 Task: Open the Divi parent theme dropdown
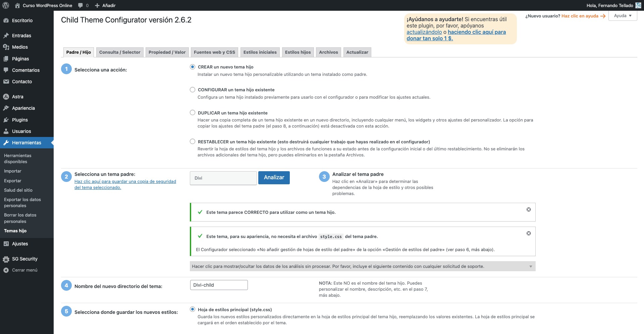click(x=223, y=178)
